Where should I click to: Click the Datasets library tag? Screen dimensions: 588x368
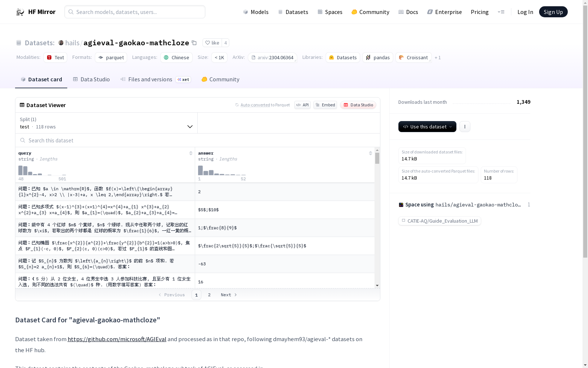[343, 57]
